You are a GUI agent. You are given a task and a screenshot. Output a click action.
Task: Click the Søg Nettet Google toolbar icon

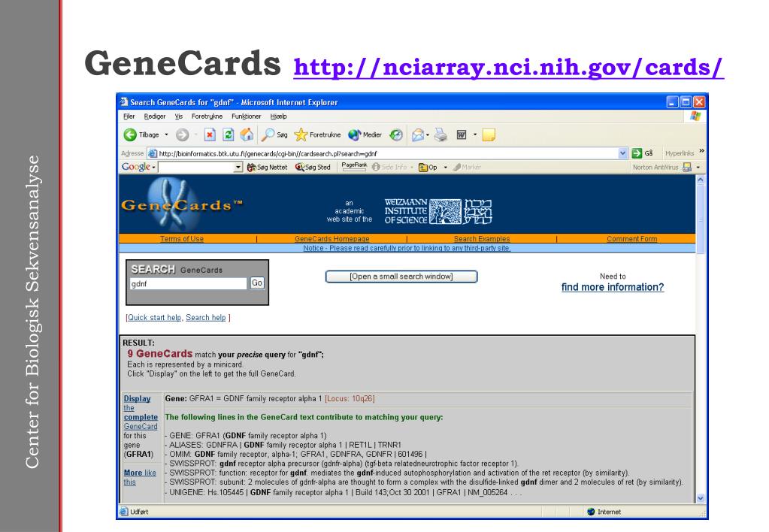coord(252,168)
